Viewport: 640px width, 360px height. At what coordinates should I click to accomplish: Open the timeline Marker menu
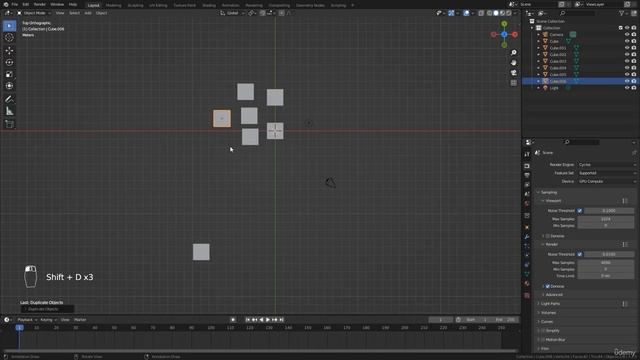[x=80, y=320]
